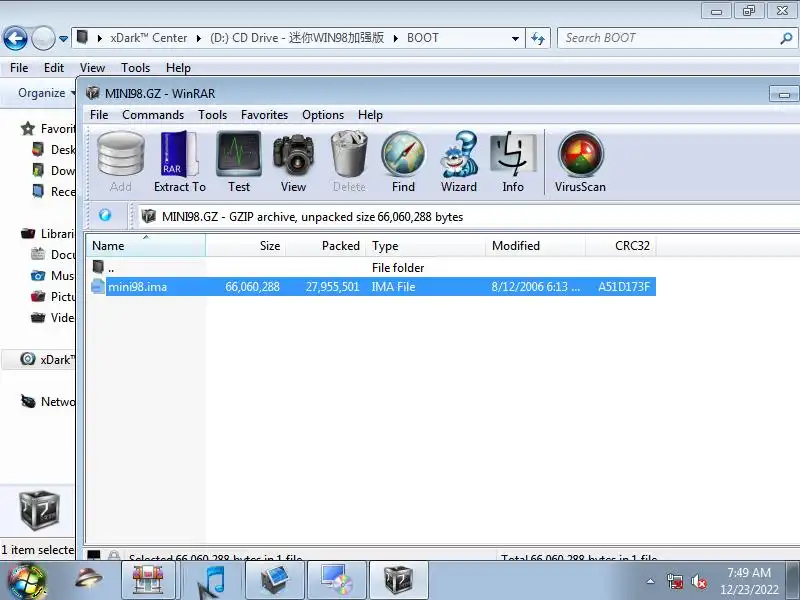Click the Explorer refresh button
Viewport: 800px width, 600px height.
[538, 38]
